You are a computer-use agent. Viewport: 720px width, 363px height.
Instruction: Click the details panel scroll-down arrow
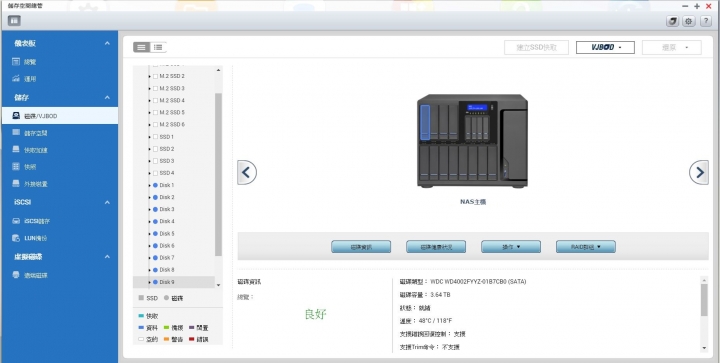[704, 348]
